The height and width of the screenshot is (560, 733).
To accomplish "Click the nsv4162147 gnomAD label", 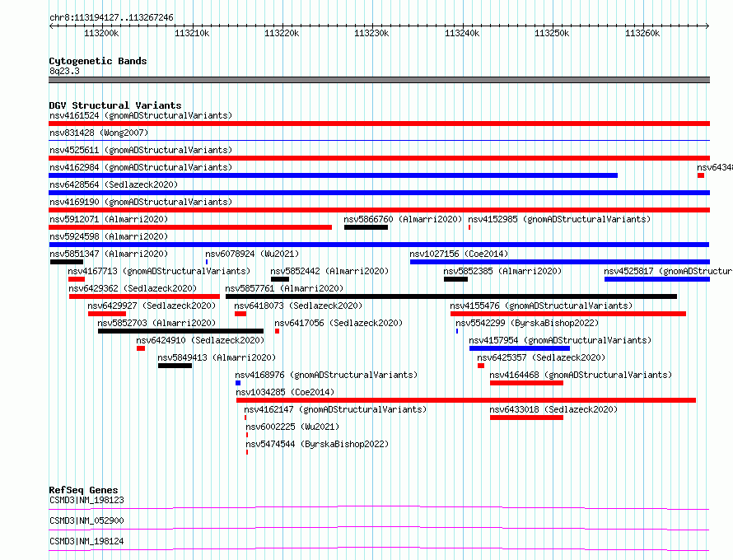I will (335, 409).
